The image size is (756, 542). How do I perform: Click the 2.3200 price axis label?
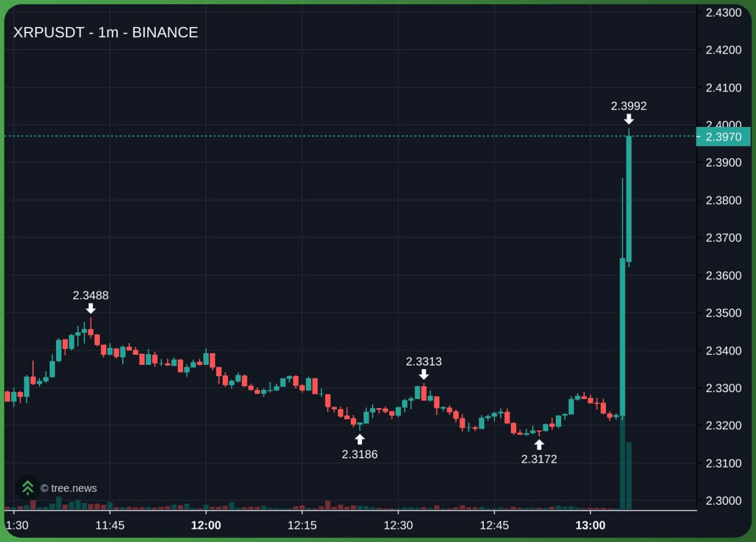724,426
